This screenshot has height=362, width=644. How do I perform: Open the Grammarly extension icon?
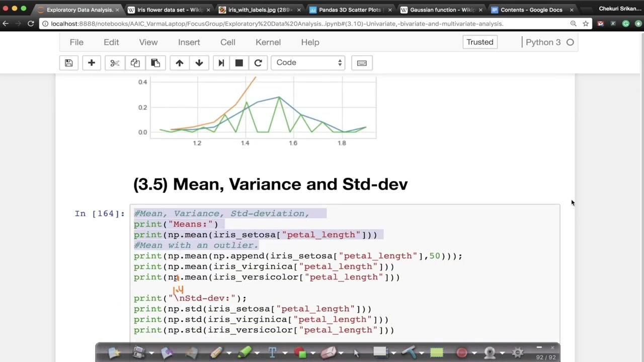coord(626,24)
